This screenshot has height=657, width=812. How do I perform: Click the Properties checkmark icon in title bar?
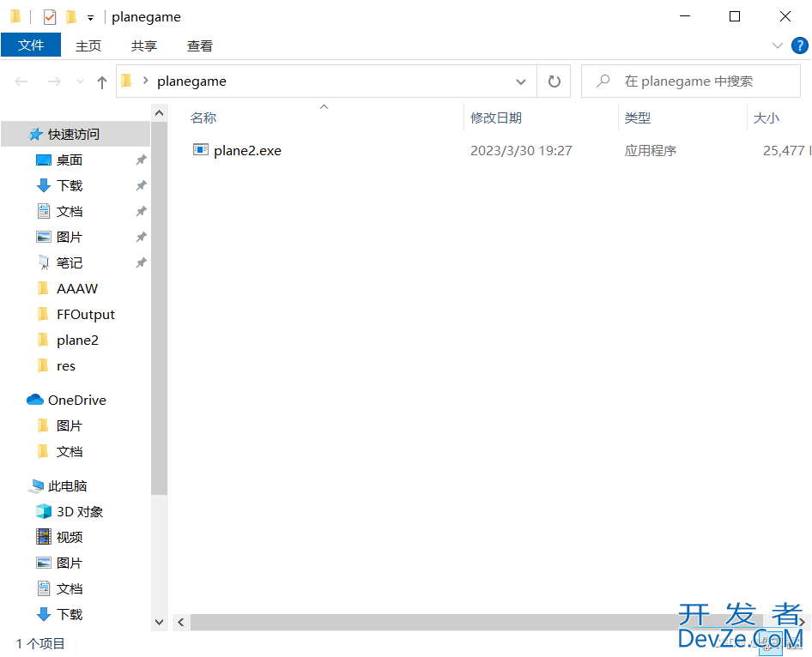tap(50, 17)
